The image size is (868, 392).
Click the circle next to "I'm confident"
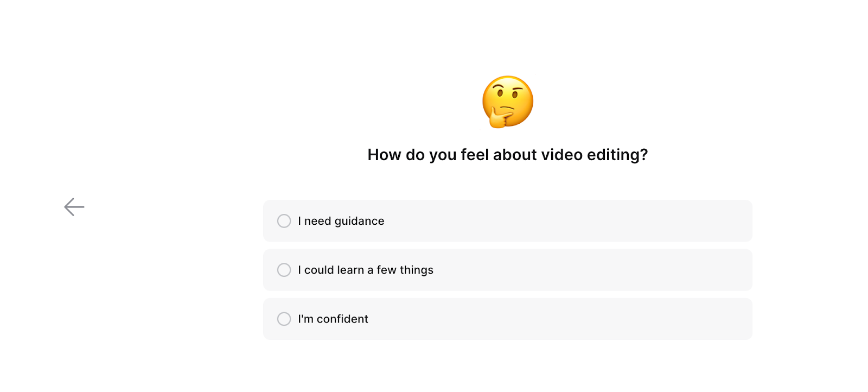(x=284, y=319)
